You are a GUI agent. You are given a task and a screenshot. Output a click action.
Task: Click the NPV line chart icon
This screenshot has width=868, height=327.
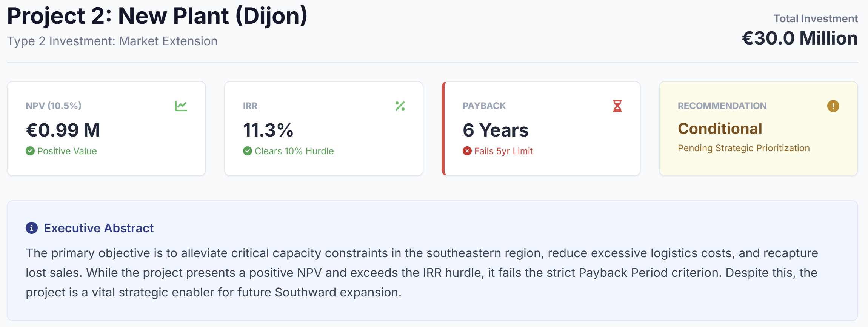(x=181, y=106)
